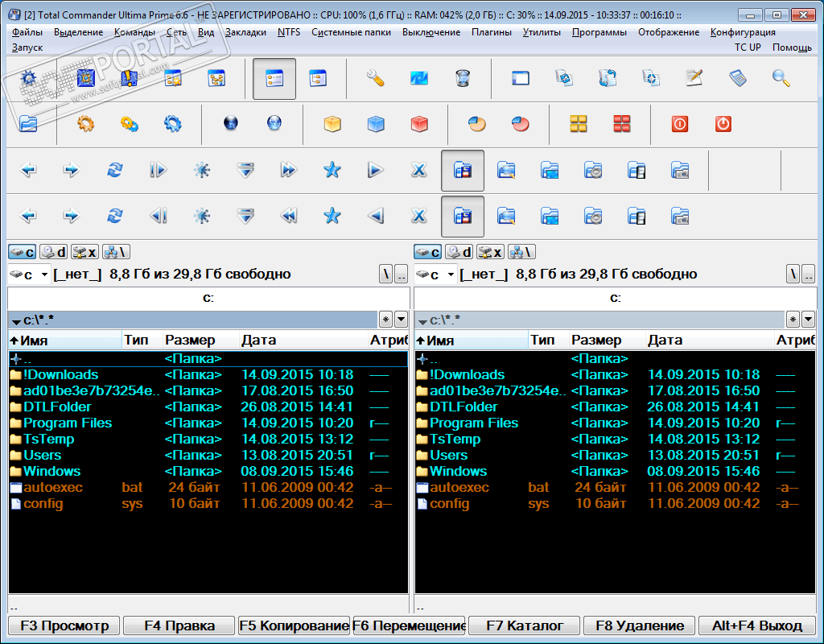Viewport: 824px width, 644px height.
Task: Click the orange gear icon in second toolbar
Action: pyautogui.click(x=85, y=124)
